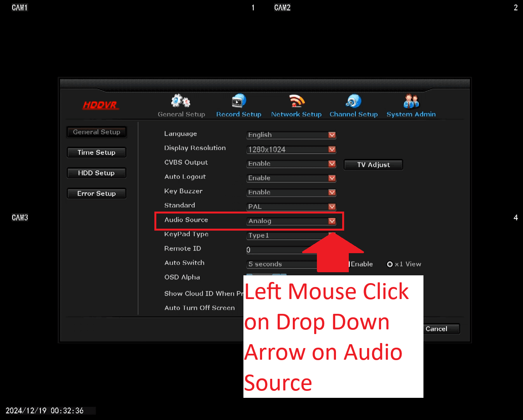Select the x1 View radio button
The width and height of the screenshot is (523, 420).
pyautogui.click(x=390, y=264)
